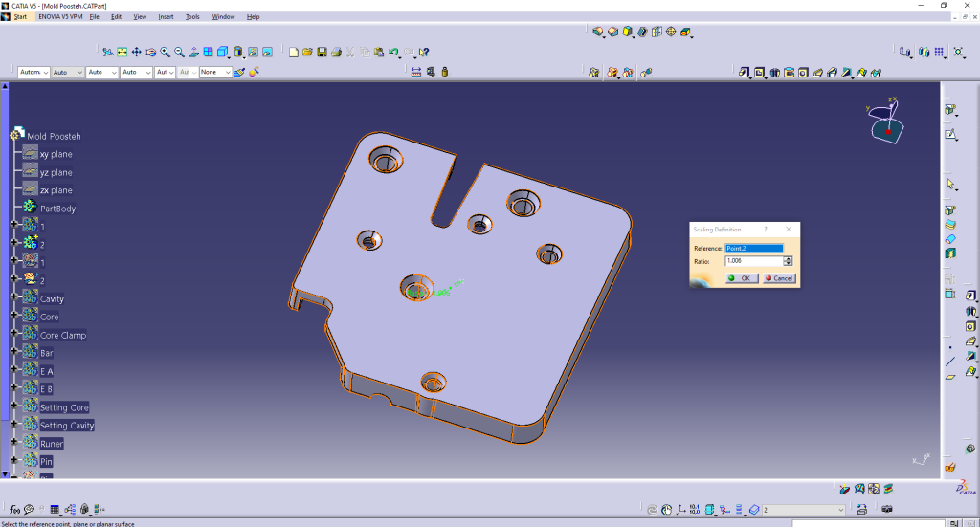
Task: Expand the Runer tree node
Action: pyautogui.click(x=13, y=442)
